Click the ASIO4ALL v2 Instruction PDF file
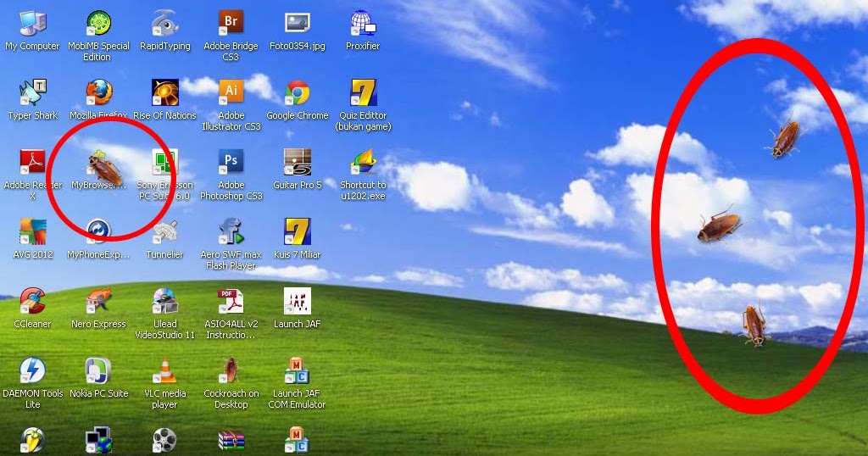Image resolution: width=868 pixels, height=456 pixels. (x=231, y=301)
